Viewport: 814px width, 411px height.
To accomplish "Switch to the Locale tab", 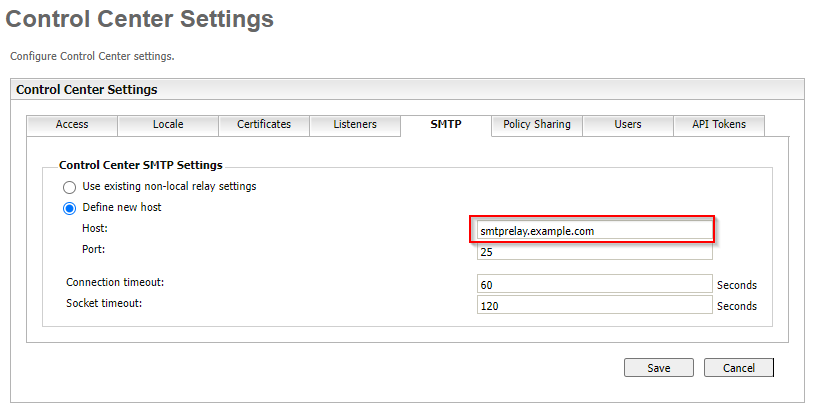I will click(168, 125).
